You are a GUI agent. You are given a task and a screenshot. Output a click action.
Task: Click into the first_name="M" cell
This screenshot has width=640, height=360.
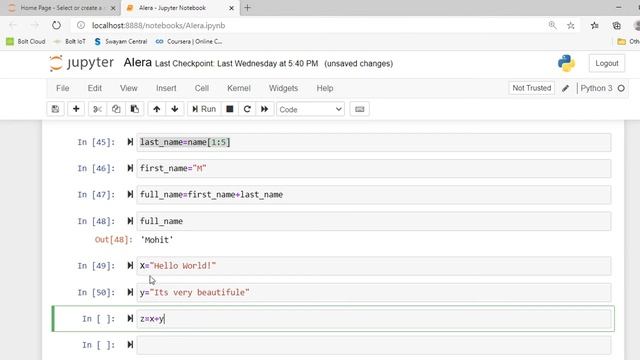pos(374,169)
